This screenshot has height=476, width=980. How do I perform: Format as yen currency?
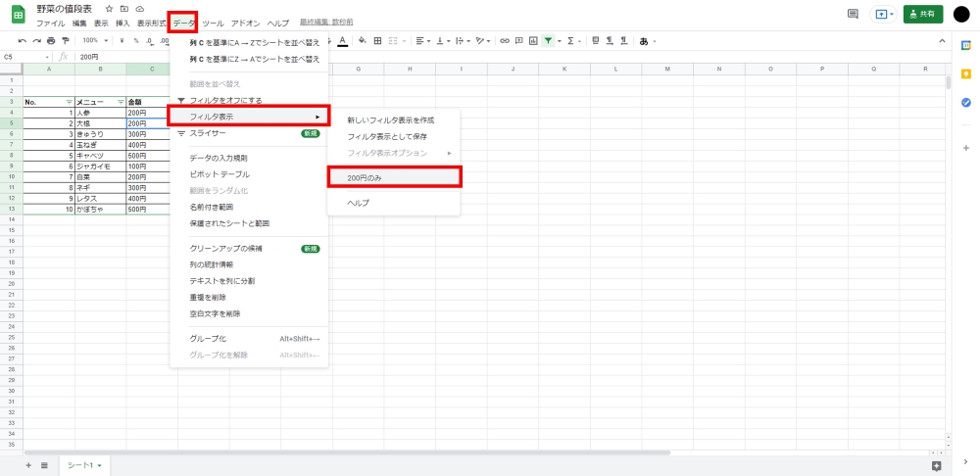tap(122, 40)
